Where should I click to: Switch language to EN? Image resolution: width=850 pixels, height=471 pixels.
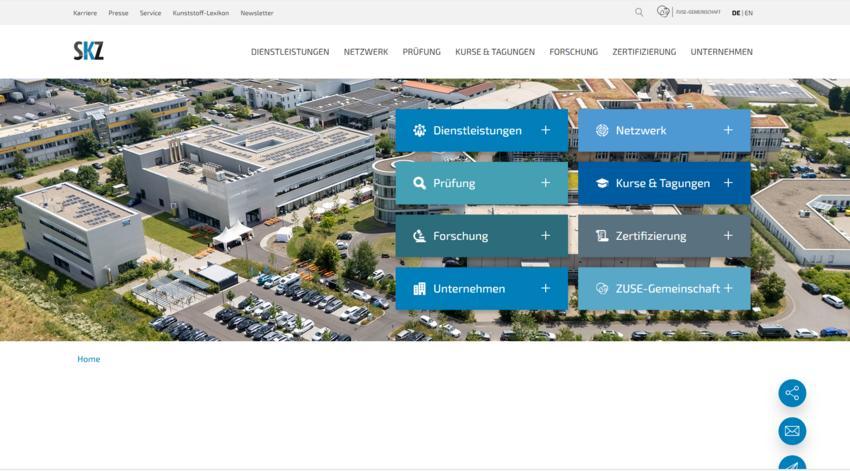pyautogui.click(x=749, y=13)
